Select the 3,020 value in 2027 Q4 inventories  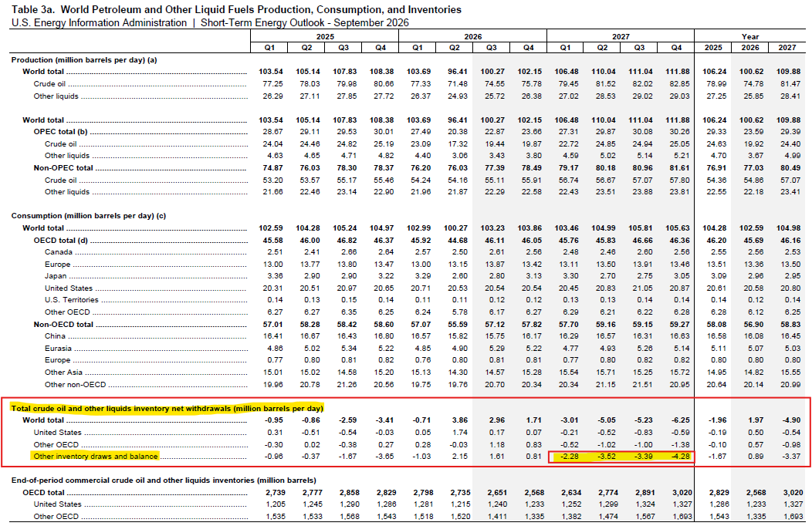(679, 492)
